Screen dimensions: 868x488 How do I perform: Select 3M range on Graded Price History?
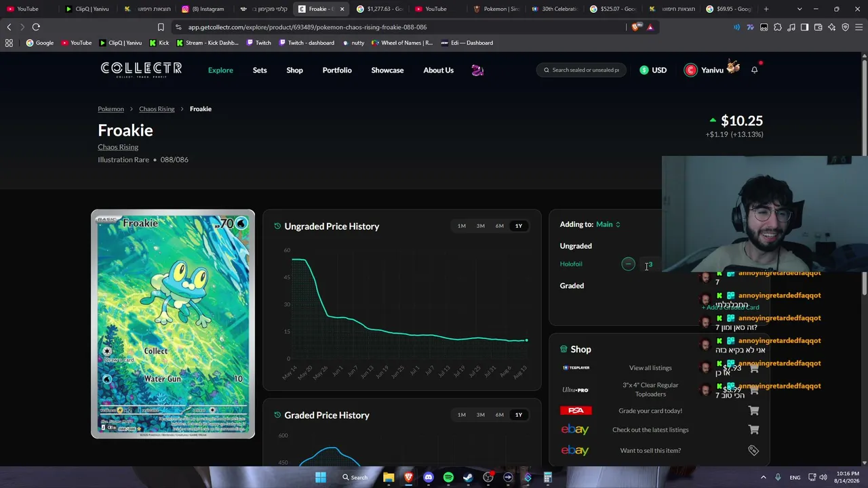click(x=481, y=415)
